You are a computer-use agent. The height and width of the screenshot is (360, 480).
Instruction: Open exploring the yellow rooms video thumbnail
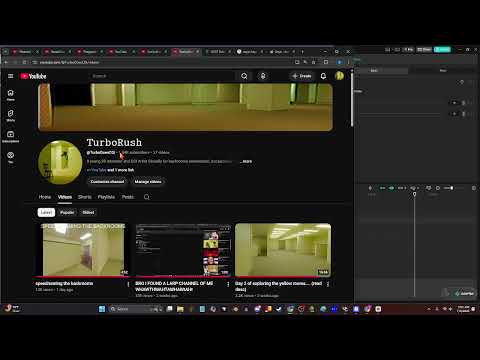(x=283, y=250)
